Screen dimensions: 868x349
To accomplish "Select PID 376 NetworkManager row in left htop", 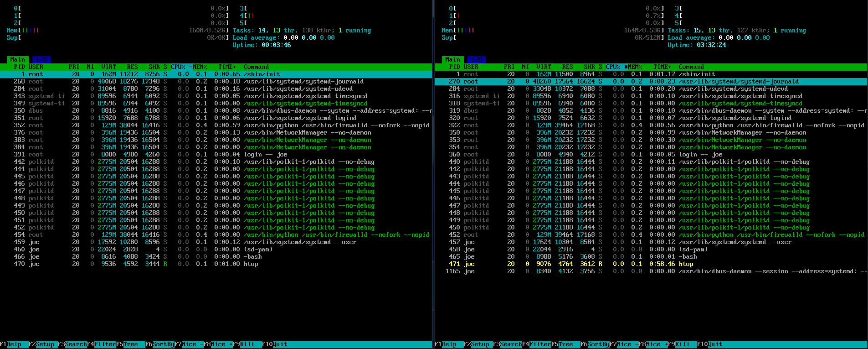I will (x=216, y=133).
